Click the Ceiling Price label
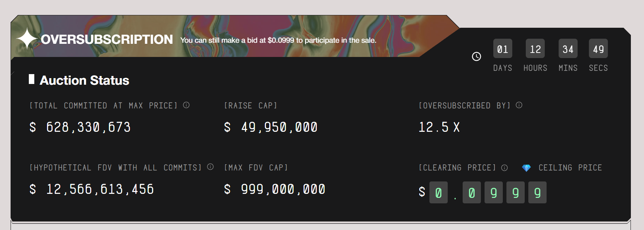This screenshot has height=230, width=644. (x=570, y=168)
